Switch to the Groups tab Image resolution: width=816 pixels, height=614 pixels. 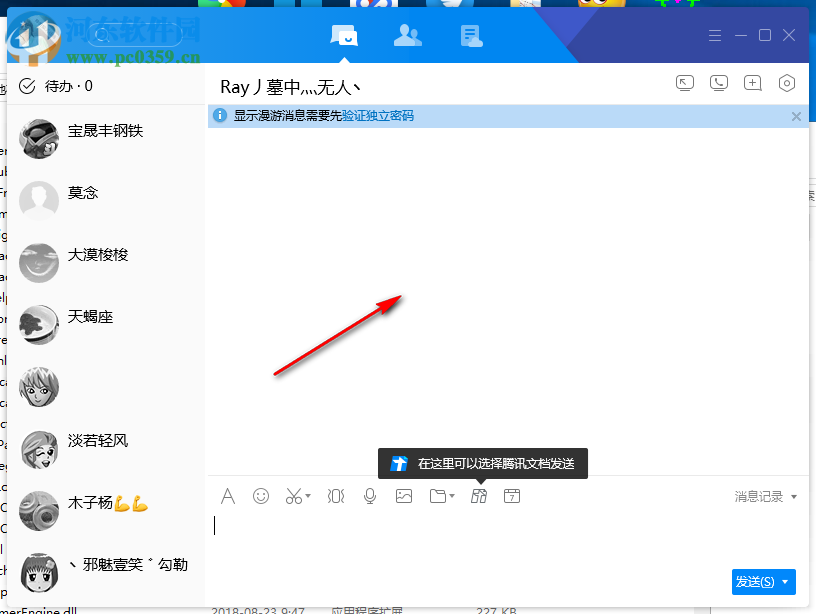click(x=471, y=35)
